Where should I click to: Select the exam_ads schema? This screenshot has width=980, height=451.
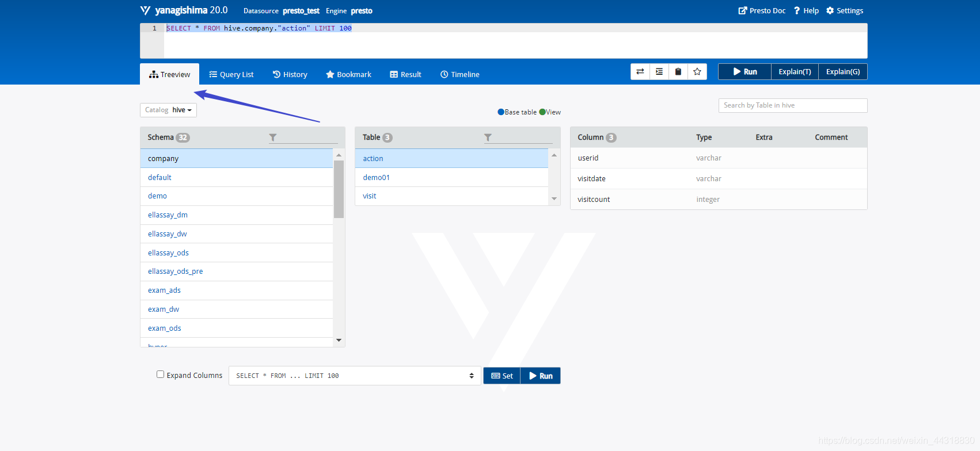(237, 291)
